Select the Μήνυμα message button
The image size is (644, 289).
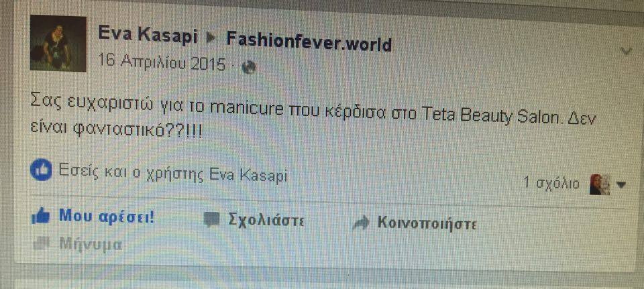point(91,244)
